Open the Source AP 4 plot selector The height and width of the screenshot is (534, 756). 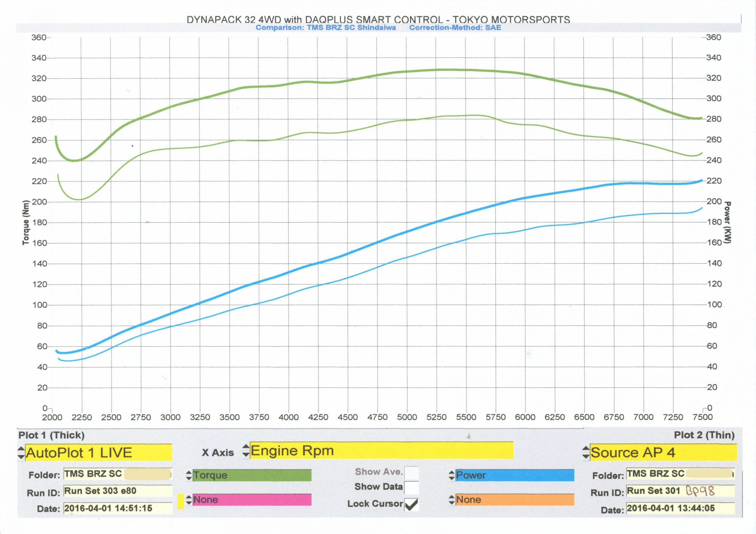663,452
